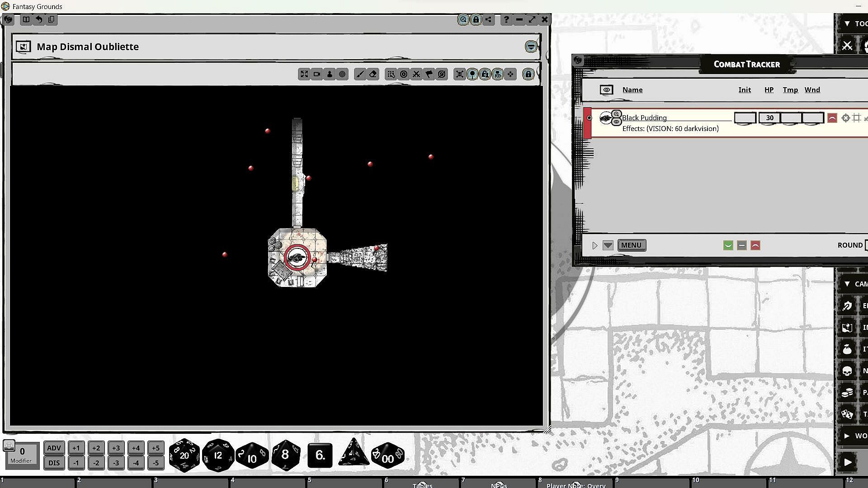Click the camera view icon
The image size is (868, 488).
317,75
